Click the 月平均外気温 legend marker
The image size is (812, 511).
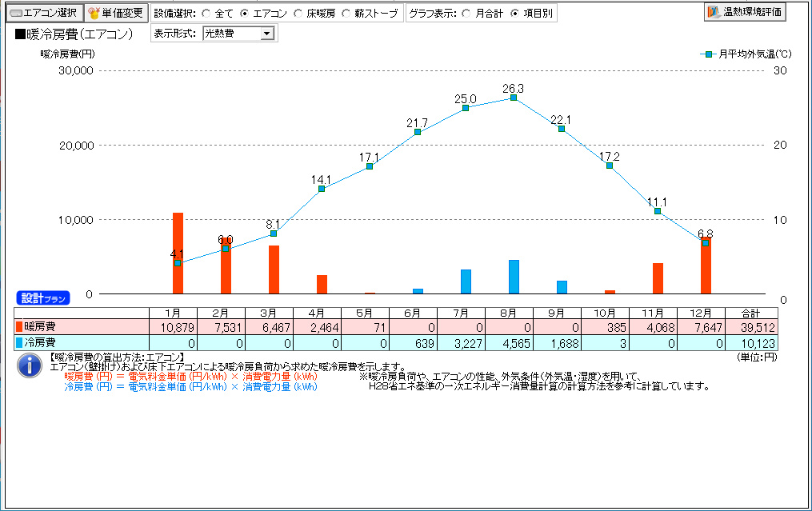coord(709,54)
